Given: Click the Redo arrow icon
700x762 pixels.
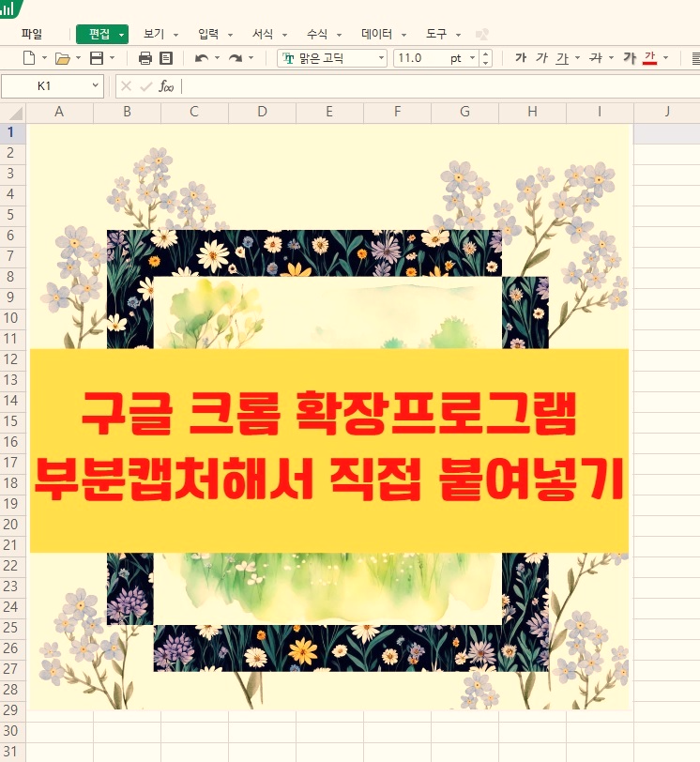Looking at the screenshot, I should coord(236,58).
